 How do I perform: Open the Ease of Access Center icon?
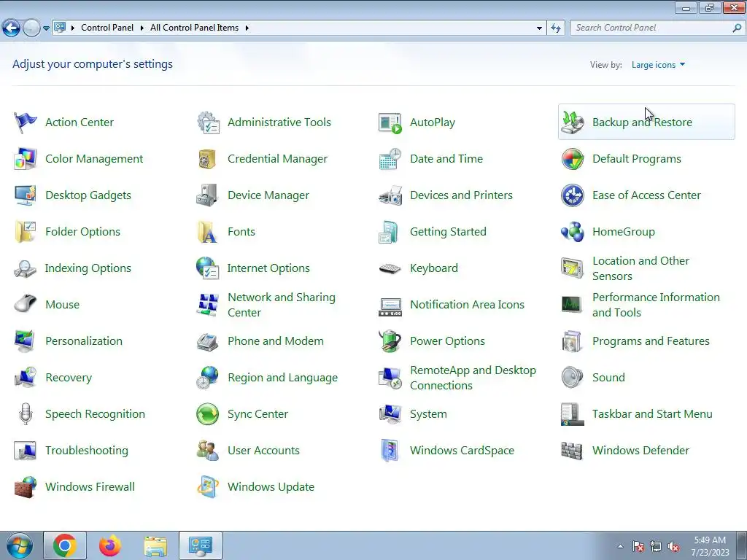click(572, 195)
